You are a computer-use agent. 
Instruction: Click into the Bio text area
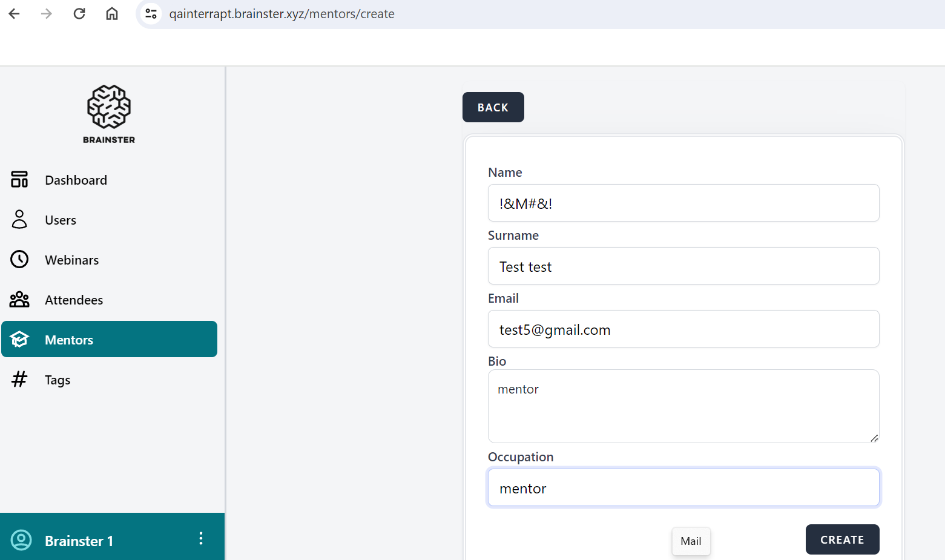coord(683,406)
